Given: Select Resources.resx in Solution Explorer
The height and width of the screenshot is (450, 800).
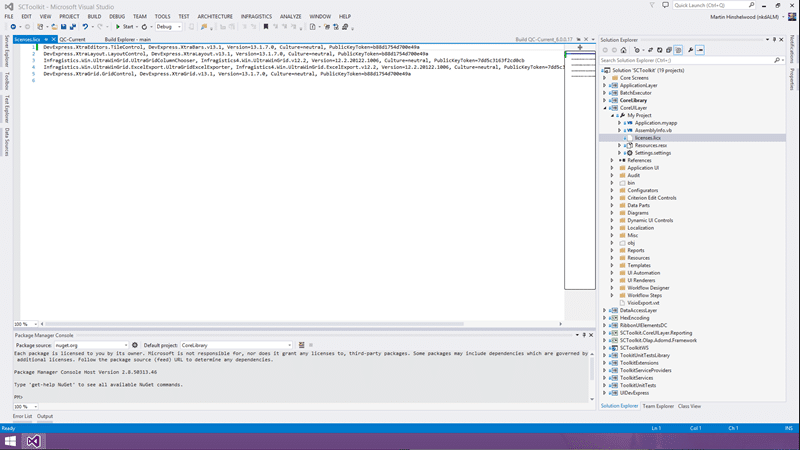Looking at the screenshot, I should pos(651,145).
